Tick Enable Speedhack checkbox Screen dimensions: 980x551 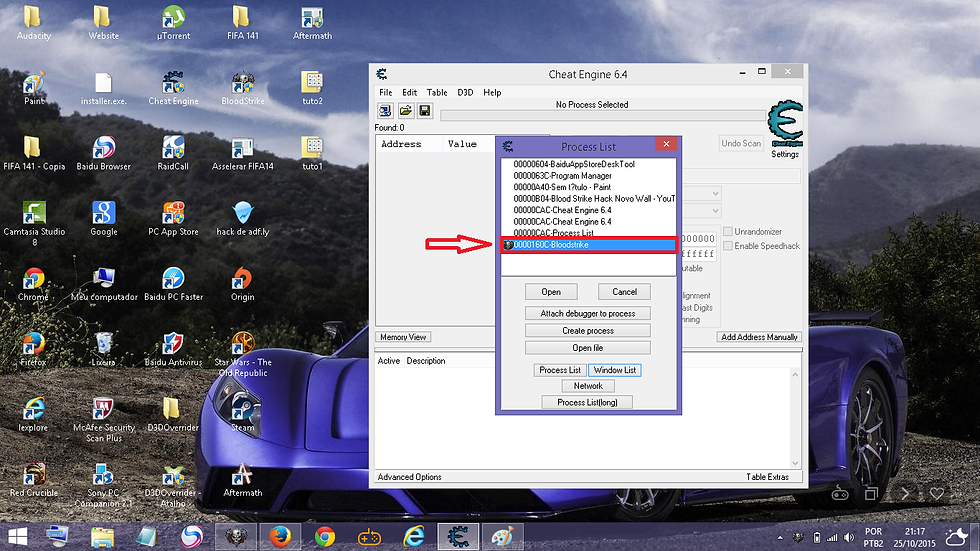pos(728,246)
